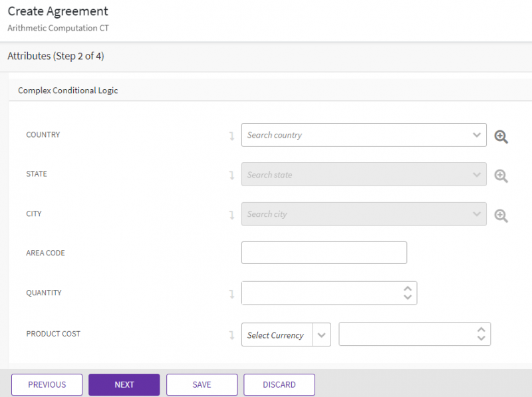Click inside the AREA CODE input field
The width and height of the screenshot is (532, 397).
pyautogui.click(x=324, y=253)
